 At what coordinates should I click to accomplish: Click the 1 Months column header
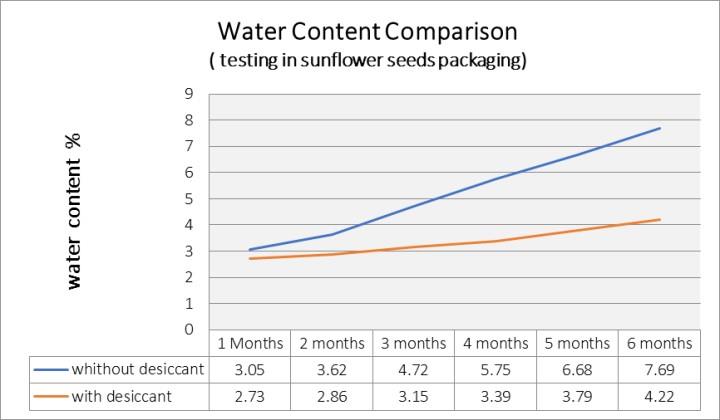pos(250,343)
